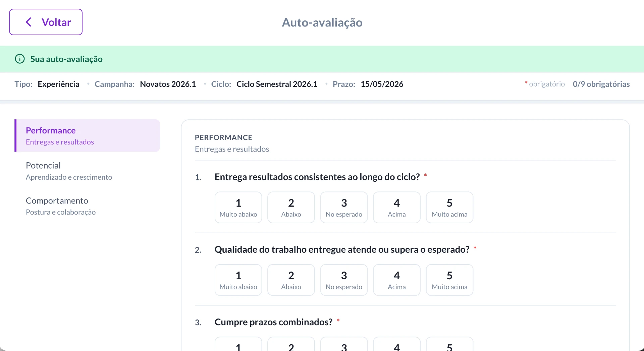Image resolution: width=644 pixels, height=351 pixels.
Task: Click question text Qualidade do trabalho entregue
Action: (342, 250)
